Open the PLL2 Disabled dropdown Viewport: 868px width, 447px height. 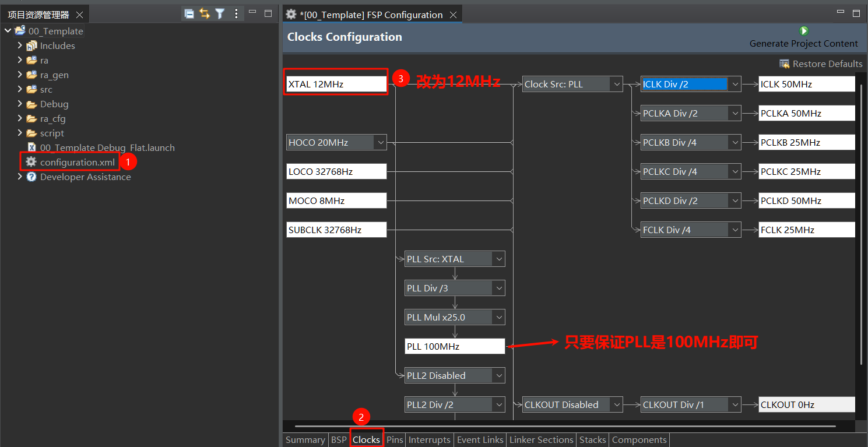[x=499, y=375]
